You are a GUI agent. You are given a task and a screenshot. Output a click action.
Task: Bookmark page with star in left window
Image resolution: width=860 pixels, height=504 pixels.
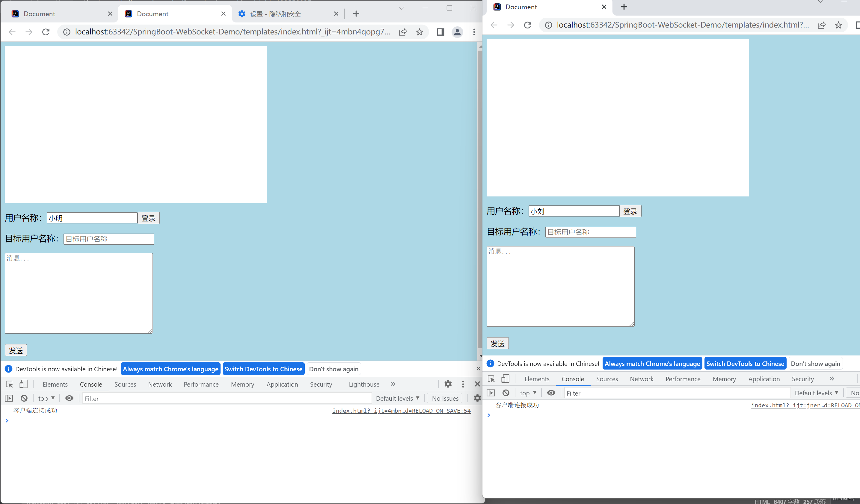[x=420, y=32]
